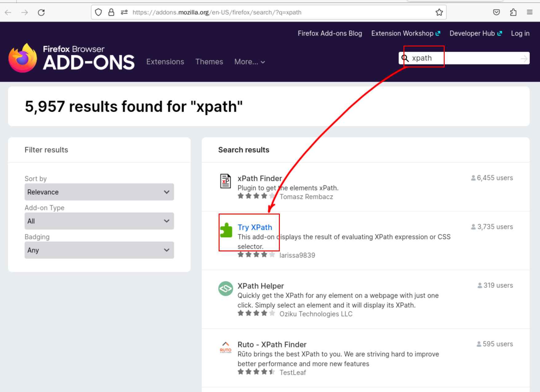Submit search with the arrow icon
The width and height of the screenshot is (540, 392).
(x=524, y=58)
